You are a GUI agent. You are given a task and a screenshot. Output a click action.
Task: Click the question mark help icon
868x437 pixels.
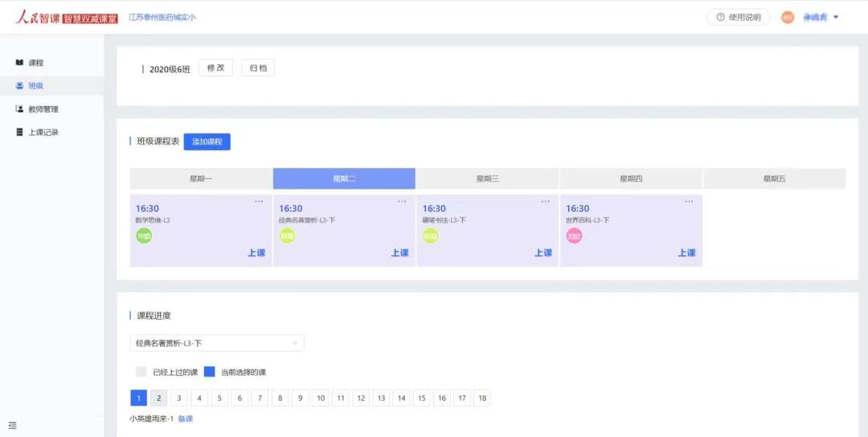720,17
